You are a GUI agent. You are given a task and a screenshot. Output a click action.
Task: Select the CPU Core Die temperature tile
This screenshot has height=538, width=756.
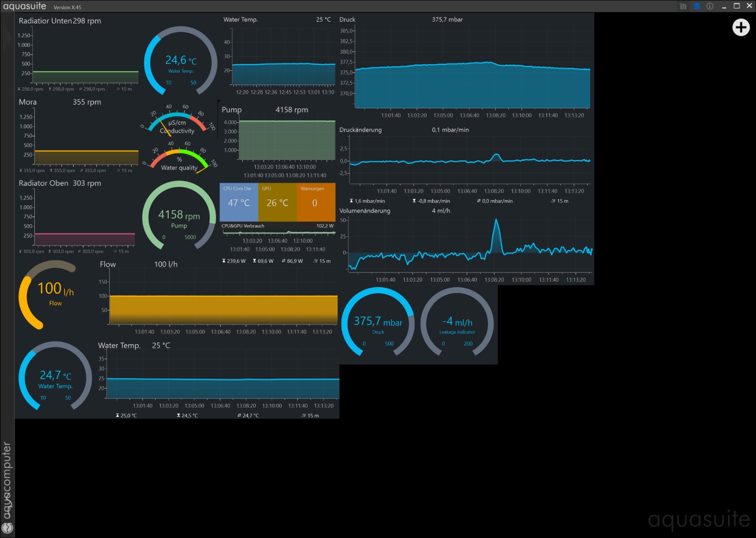click(x=239, y=202)
